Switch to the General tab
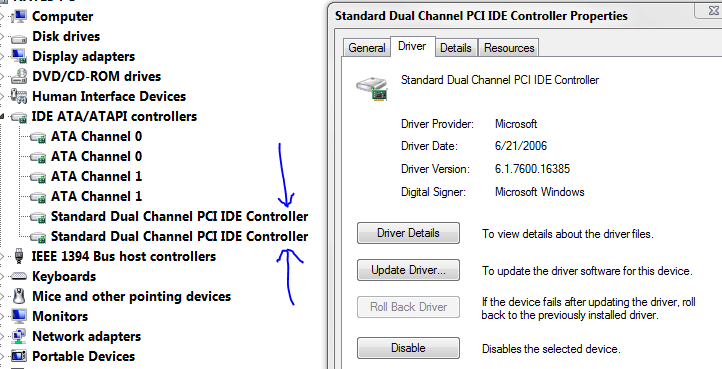722x369 pixels. [x=367, y=48]
